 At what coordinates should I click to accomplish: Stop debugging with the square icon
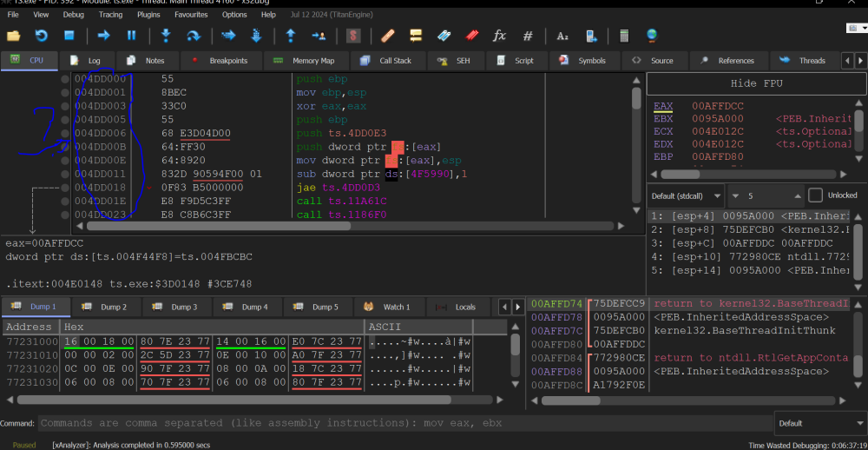coord(69,36)
